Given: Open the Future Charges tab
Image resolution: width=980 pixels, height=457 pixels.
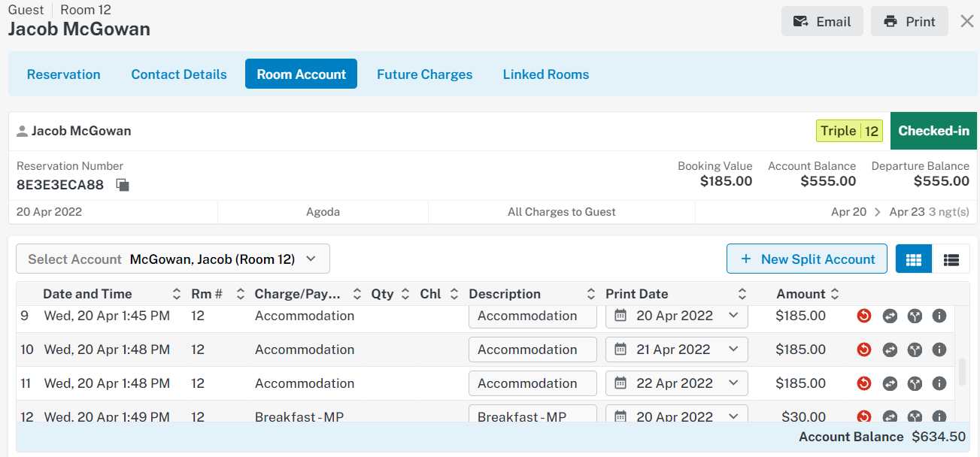Looking at the screenshot, I should tap(424, 74).
